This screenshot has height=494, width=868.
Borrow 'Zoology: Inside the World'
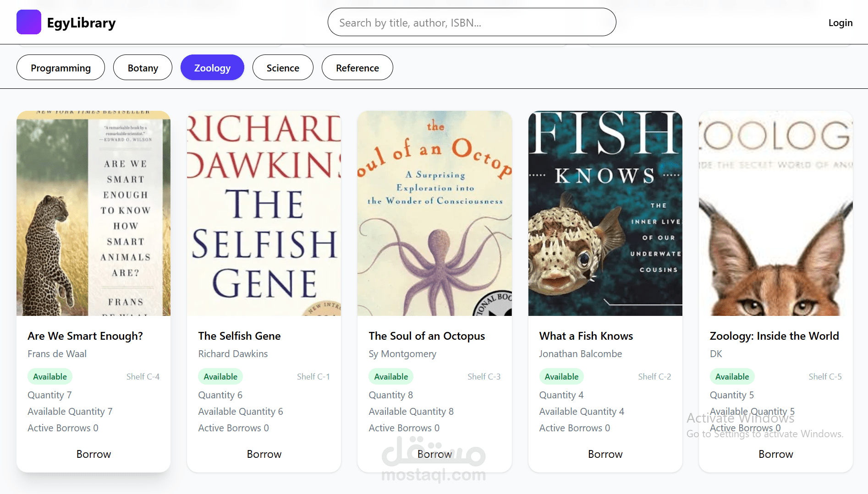tap(775, 454)
